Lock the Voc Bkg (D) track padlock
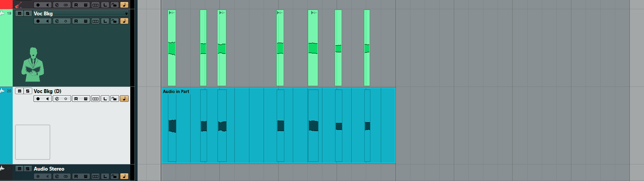Image resolution: width=644 pixels, height=181 pixels. 115,99
